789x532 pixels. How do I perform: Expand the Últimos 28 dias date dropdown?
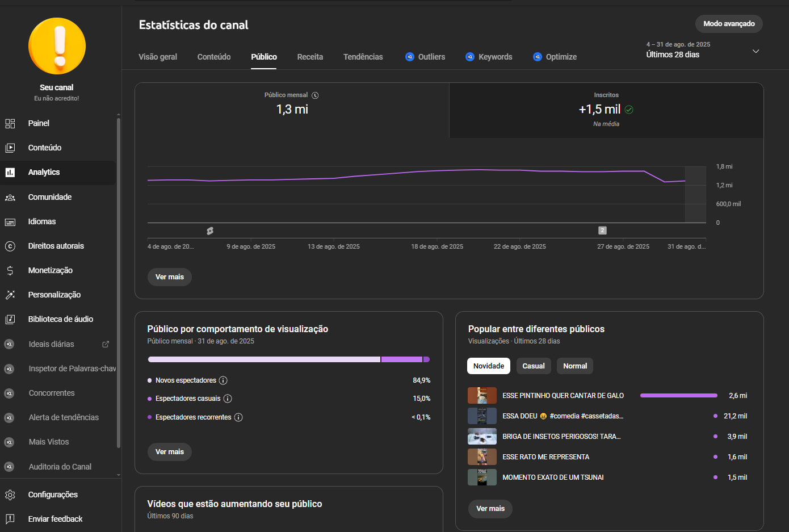tap(756, 51)
